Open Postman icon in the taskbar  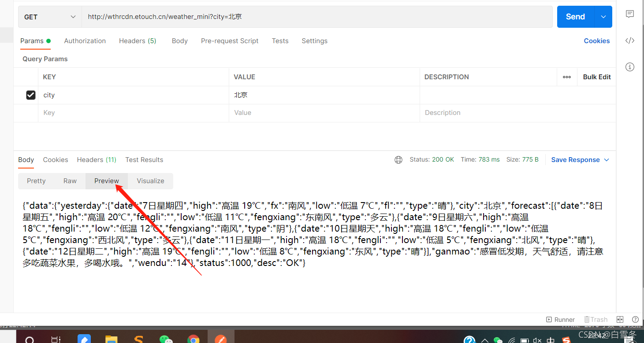tap(220, 339)
